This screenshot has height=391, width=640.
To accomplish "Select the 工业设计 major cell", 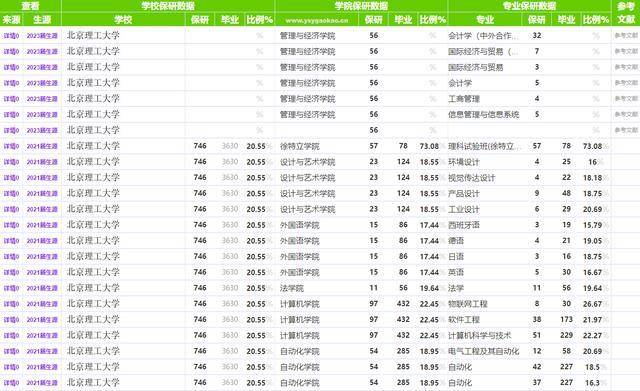I will [x=464, y=209].
